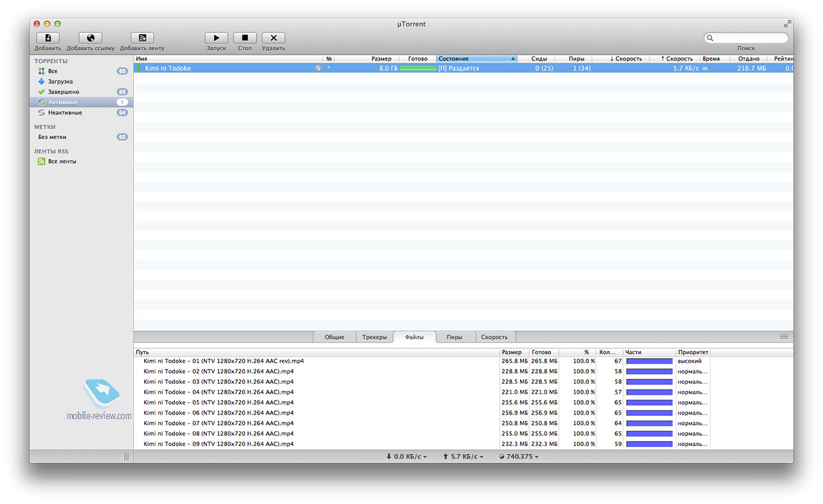The height and width of the screenshot is (504, 823).
Task: Switch to the Общие tab
Action: pyautogui.click(x=334, y=337)
